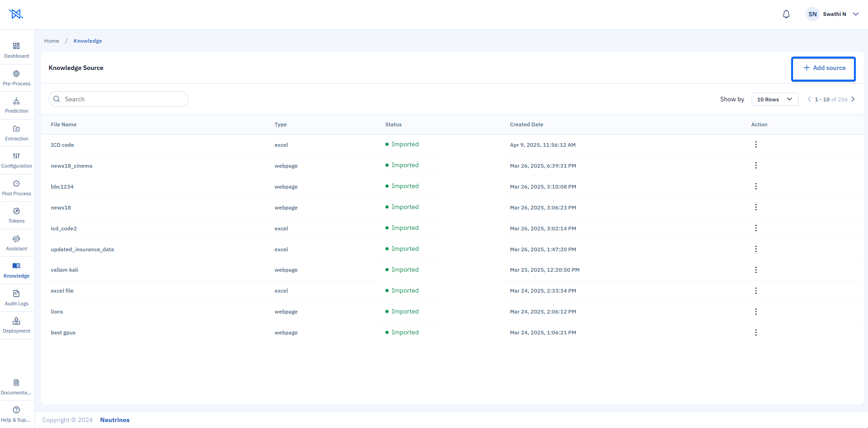Click the SN user avatar
868x428 pixels.
[x=813, y=14]
